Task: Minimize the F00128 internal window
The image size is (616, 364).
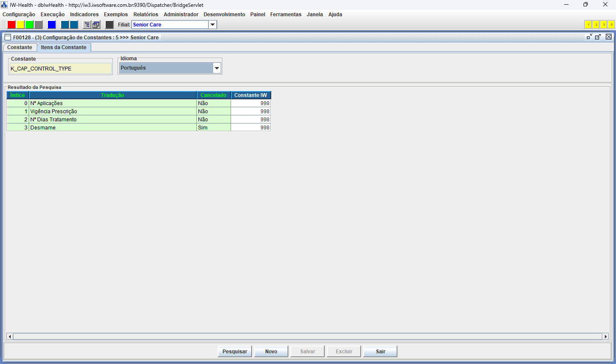Action: point(589,37)
